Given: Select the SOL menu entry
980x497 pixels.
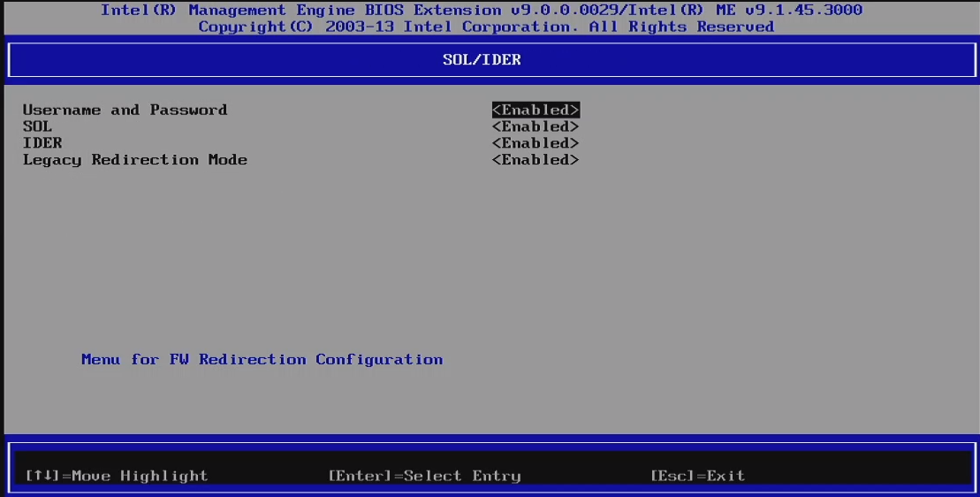Looking at the screenshot, I should tap(37, 126).
